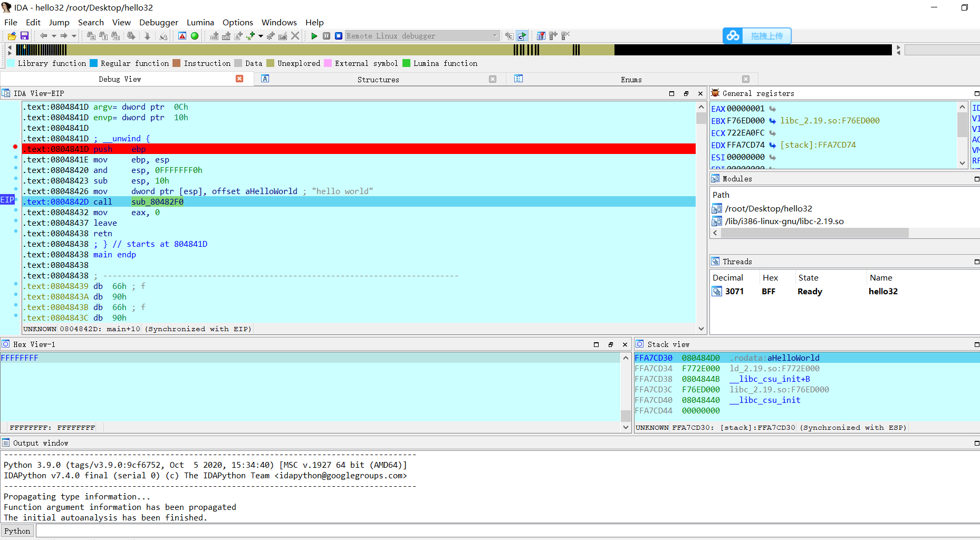This screenshot has height=540, width=980.
Task: Expand the forward navigation history dropdown
Action: tap(74, 36)
